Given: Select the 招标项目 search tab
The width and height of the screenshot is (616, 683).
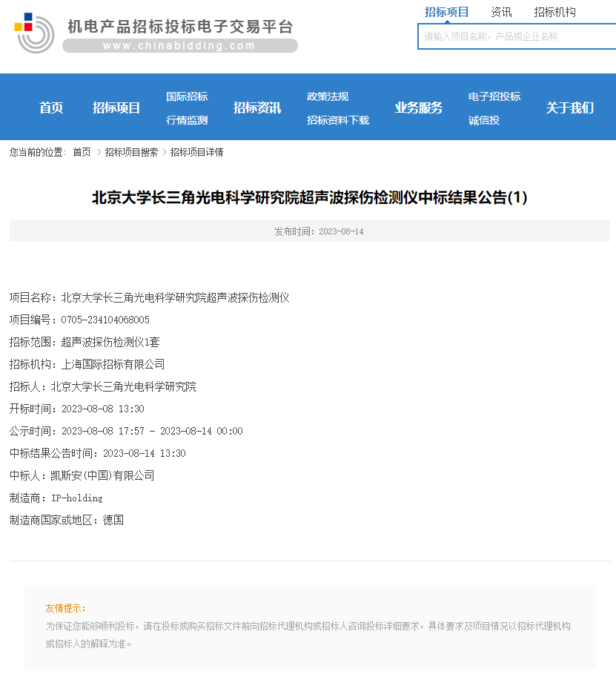Looking at the screenshot, I should pyautogui.click(x=446, y=12).
